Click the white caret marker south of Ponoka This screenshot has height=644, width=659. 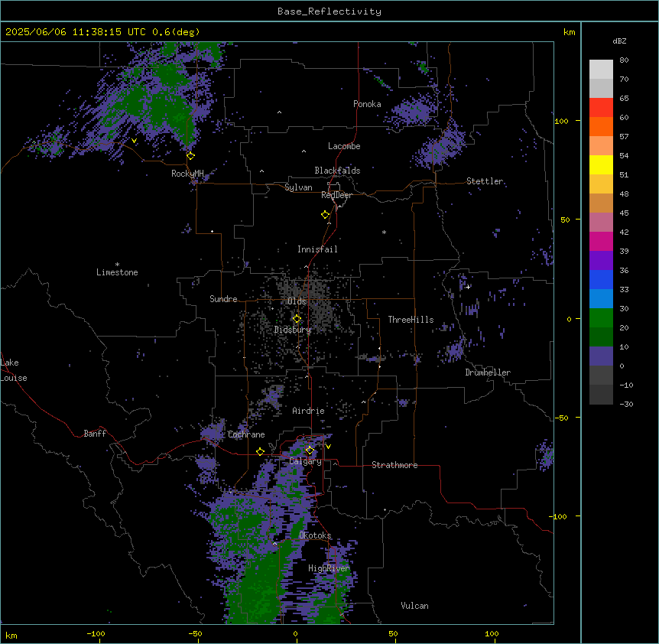pos(280,112)
